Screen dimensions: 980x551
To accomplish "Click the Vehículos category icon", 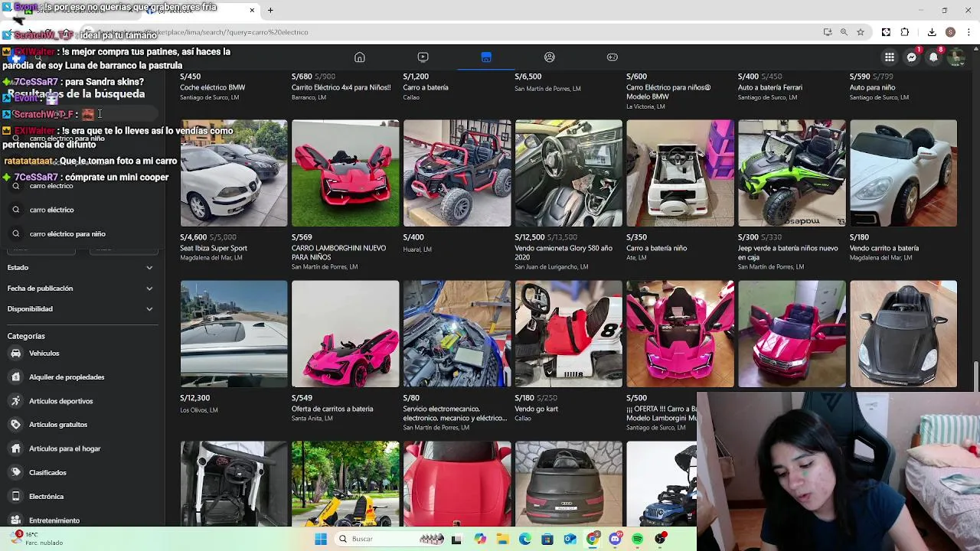I will point(15,354).
